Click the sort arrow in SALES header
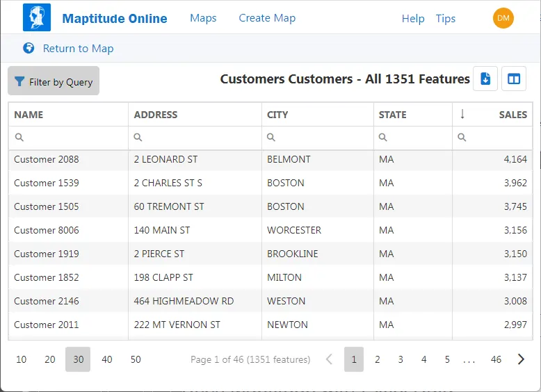The width and height of the screenshot is (541, 392). point(462,115)
